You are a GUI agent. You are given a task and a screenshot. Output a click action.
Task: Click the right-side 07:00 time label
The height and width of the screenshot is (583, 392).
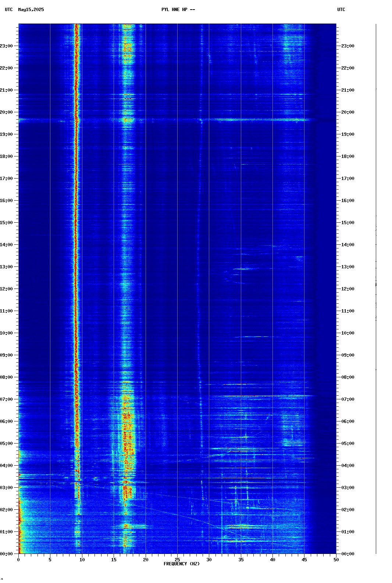tap(348, 399)
